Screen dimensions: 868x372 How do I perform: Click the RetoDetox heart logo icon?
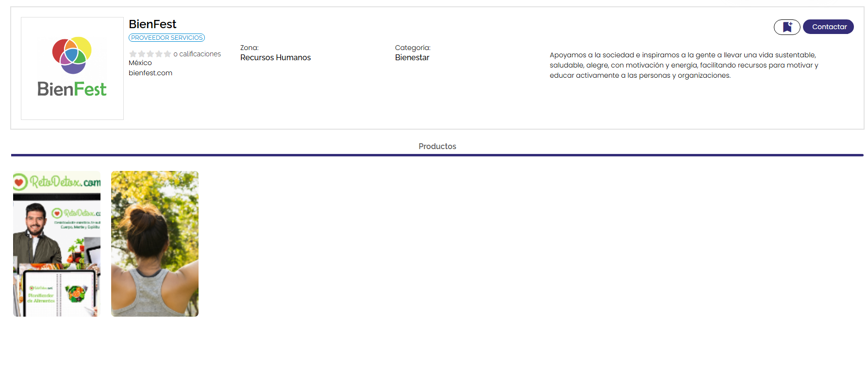[20, 182]
